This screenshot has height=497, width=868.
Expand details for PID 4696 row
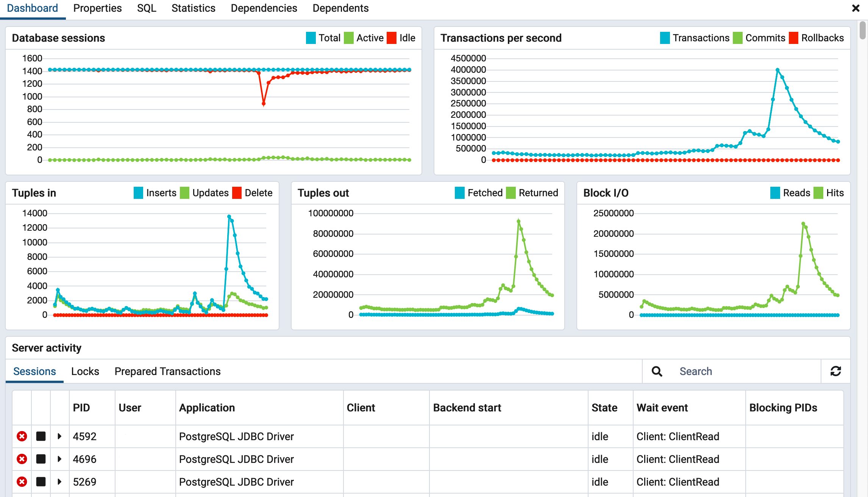tap(59, 459)
